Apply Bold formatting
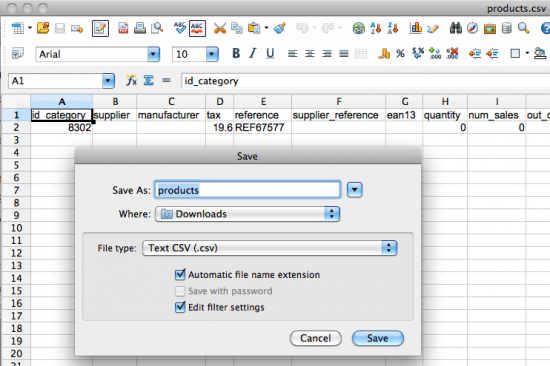Image resolution: width=550 pixels, height=366 pixels. 236,53
